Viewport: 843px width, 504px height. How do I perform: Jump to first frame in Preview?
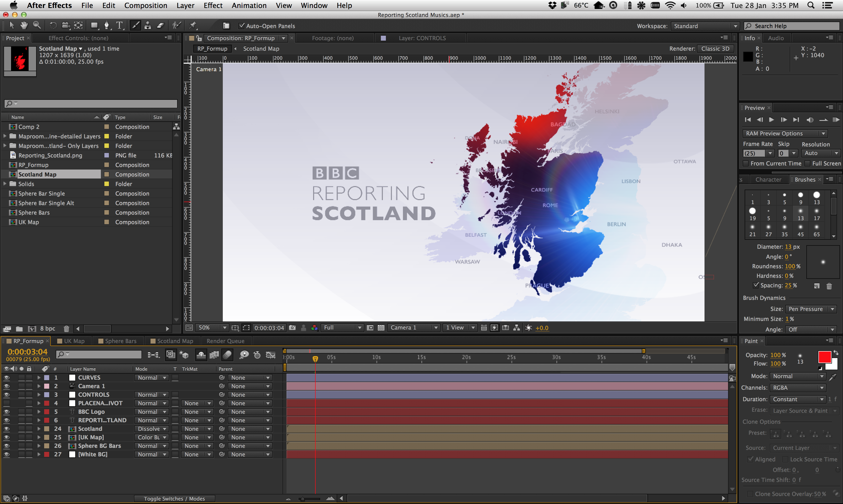point(747,120)
